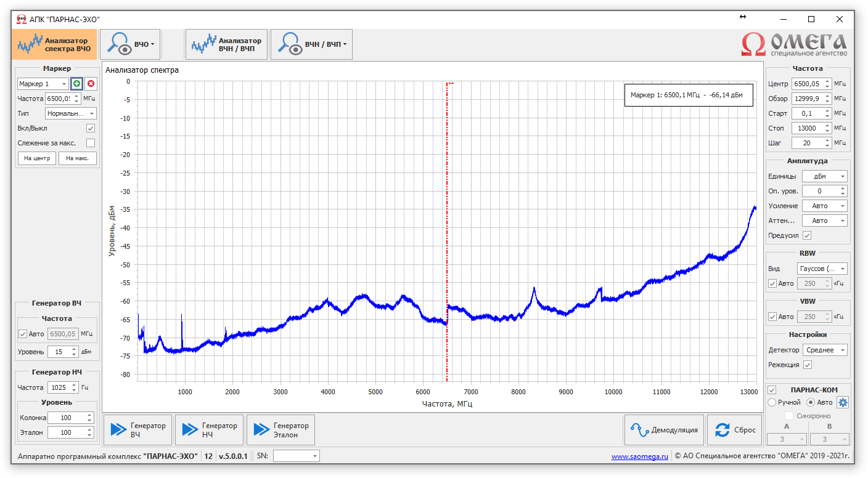Open Усиление gain dropdown
Viewport: 868px width, 478px height.
(825, 206)
